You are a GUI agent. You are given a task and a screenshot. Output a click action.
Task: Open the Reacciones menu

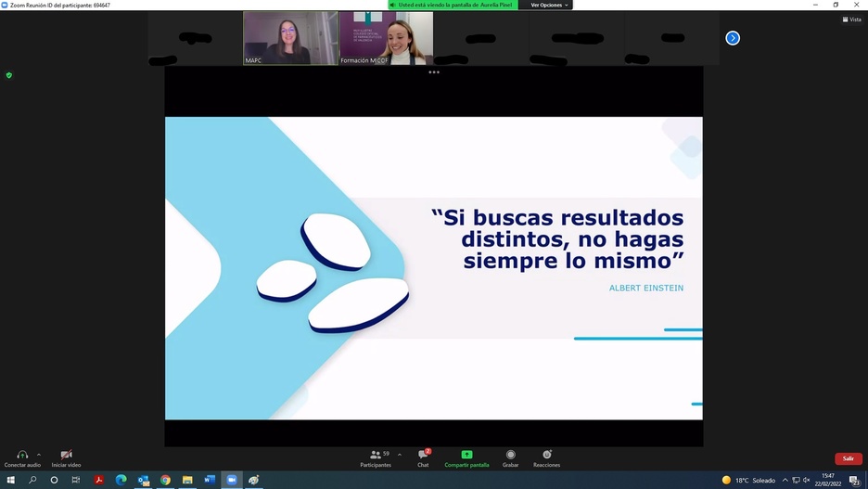click(x=546, y=455)
